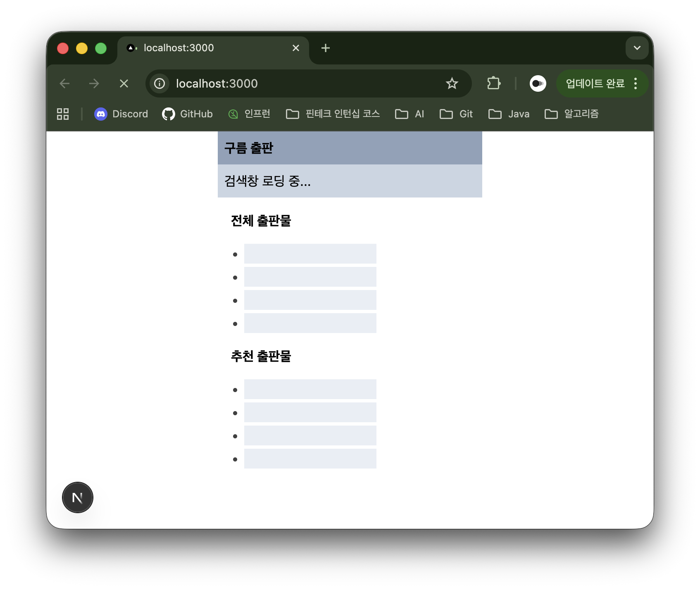Click the 구름 출판 header title
The height and width of the screenshot is (590, 700).
point(249,148)
